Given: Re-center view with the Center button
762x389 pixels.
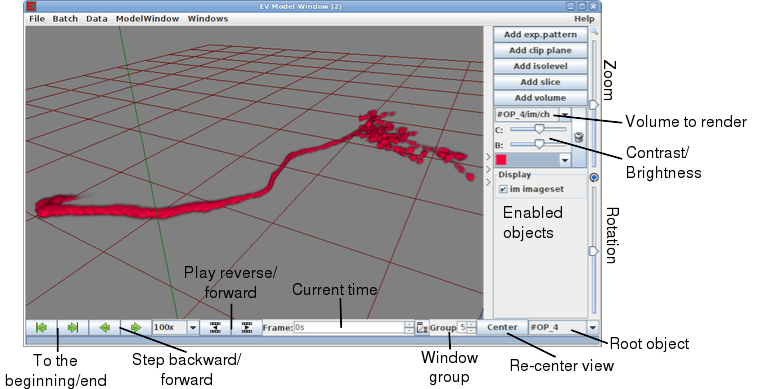Looking at the screenshot, I should (x=502, y=327).
